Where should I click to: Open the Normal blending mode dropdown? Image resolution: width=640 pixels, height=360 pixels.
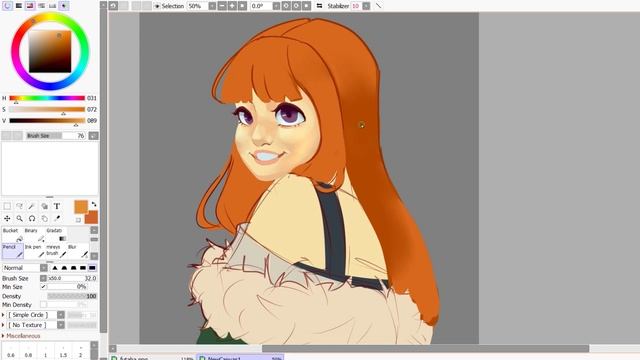pos(44,268)
